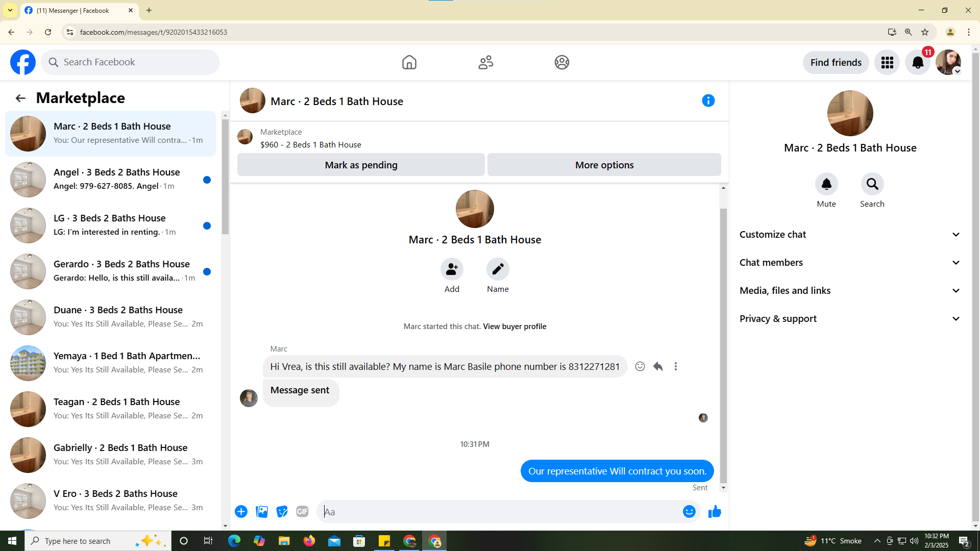Reply to Marc's message using the reply arrow
The image size is (980, 551).
[657, 366]
